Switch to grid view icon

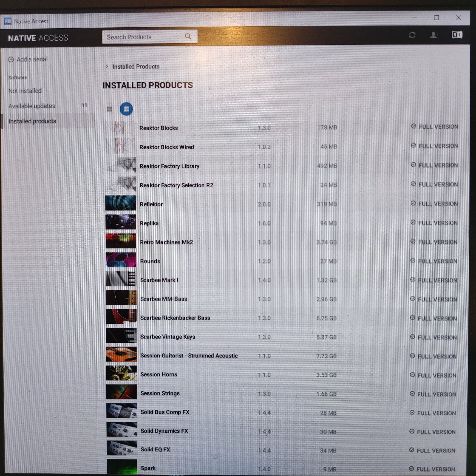point(109,109)
